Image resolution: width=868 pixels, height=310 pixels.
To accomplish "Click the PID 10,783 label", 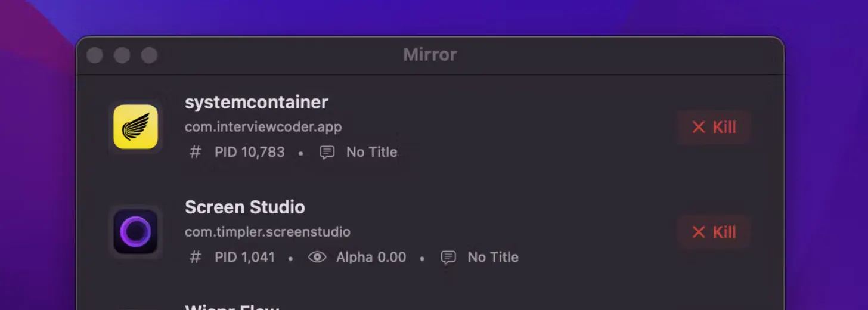I will (250, 152).
